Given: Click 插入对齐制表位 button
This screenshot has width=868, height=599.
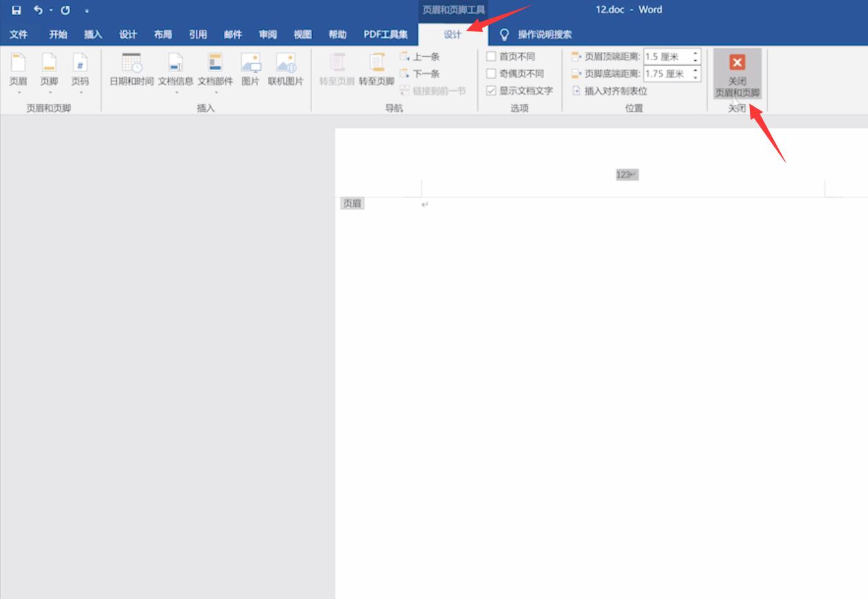Looking at the screenshot, I should tap(609, 90).
